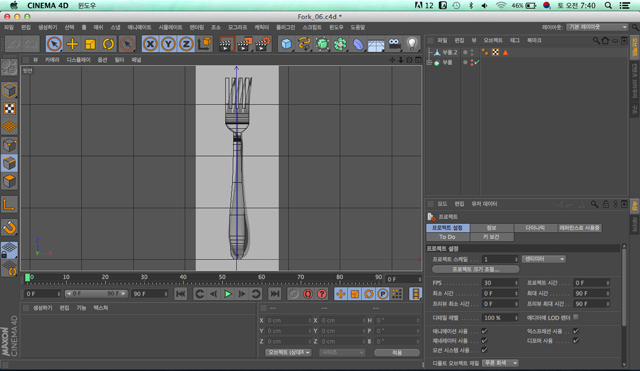Open the 카메라 viewport menu
This screenshot has height=371, width=640.
point(52,60)
